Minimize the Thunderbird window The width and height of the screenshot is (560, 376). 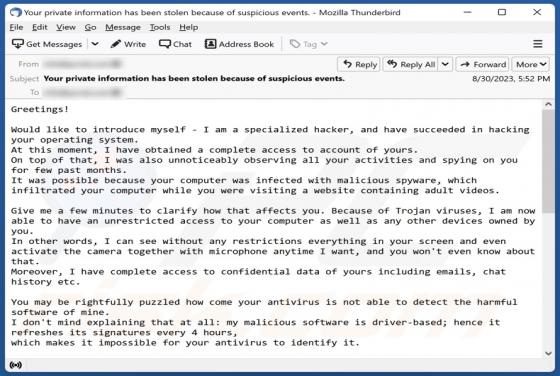coord(468,12)
